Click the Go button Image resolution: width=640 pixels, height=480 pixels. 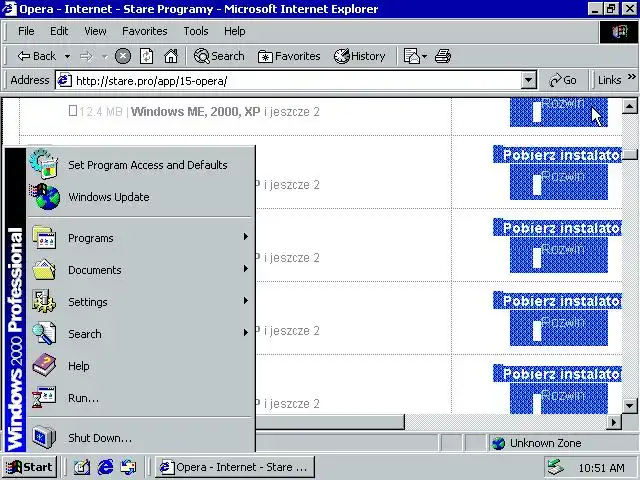pos(563,80)
